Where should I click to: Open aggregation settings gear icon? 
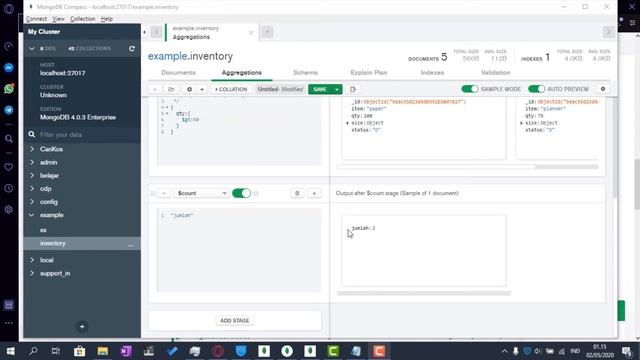pyautogui.click(x=603, y=89)
